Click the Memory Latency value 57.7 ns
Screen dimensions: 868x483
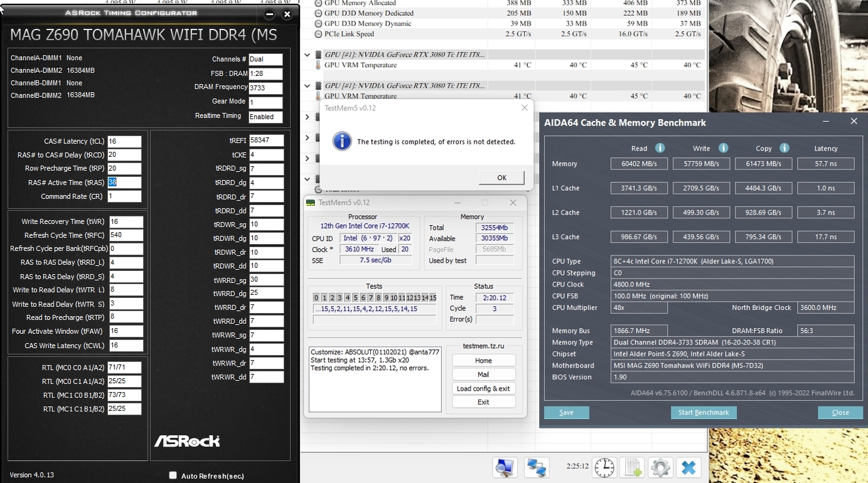825,164
